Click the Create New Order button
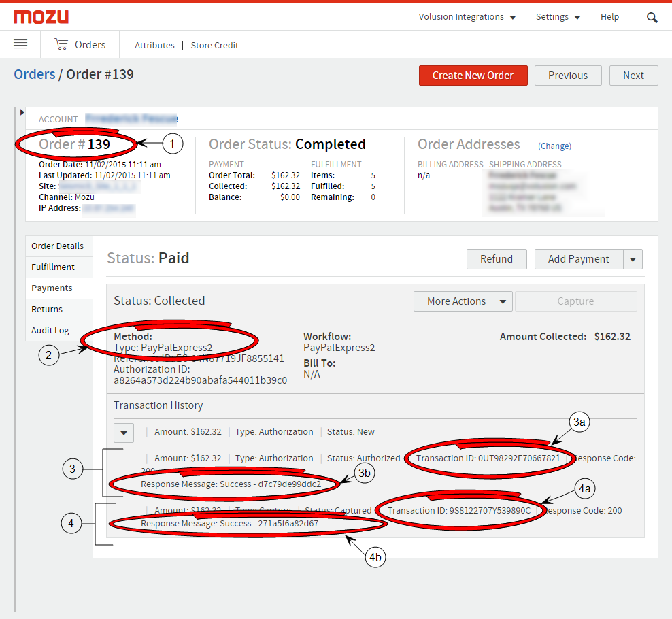This screenshot has width=672, height=619. (x=473, y=76)
